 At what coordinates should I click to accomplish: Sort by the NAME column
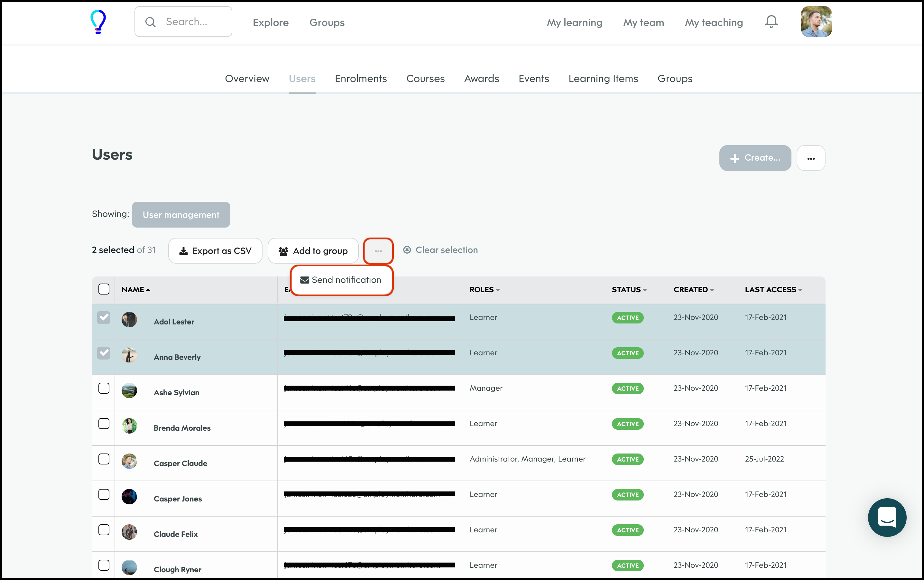click(136, 290)
